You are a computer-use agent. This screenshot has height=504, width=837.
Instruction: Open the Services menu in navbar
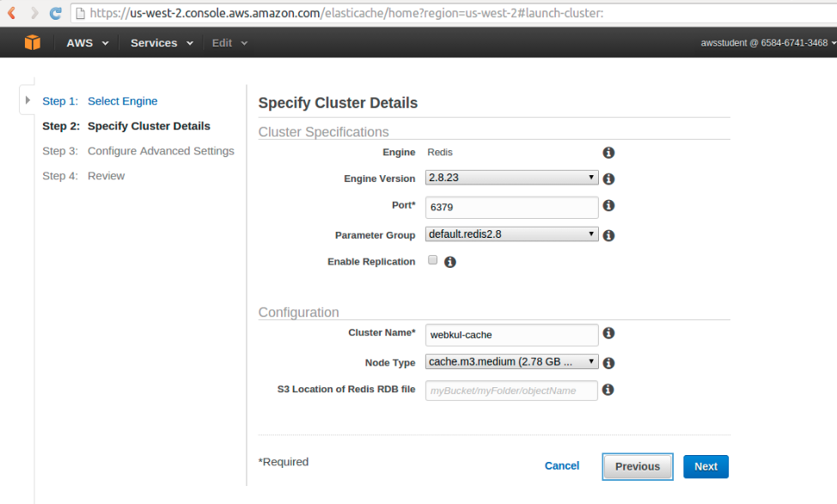pos(162,43)
